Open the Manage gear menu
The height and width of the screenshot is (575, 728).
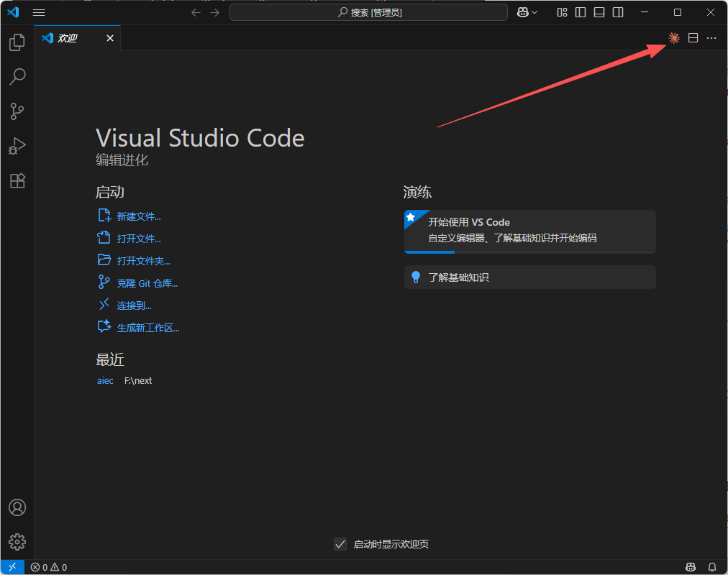point(17,541)
